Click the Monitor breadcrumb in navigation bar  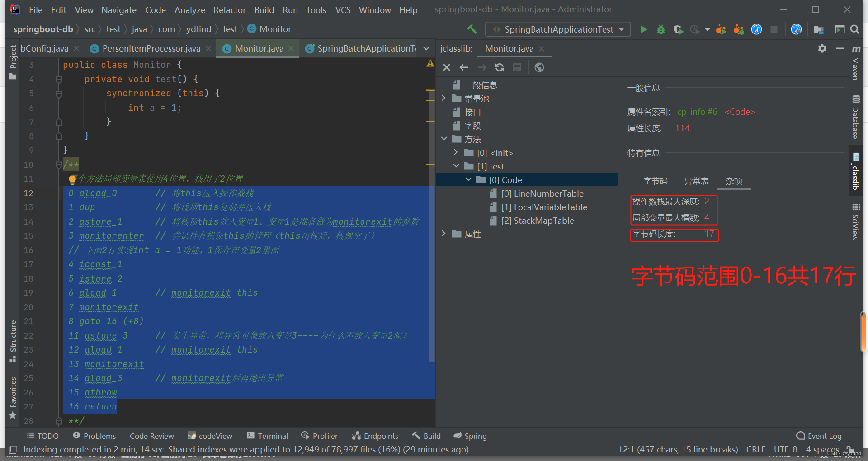click(269, 29)
